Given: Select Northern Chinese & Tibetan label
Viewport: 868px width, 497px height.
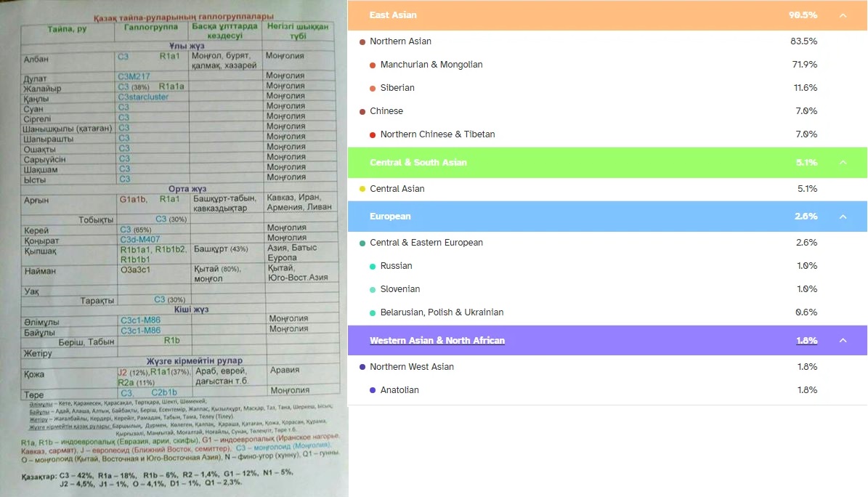Looking at the screenshot, I should 437,134.
